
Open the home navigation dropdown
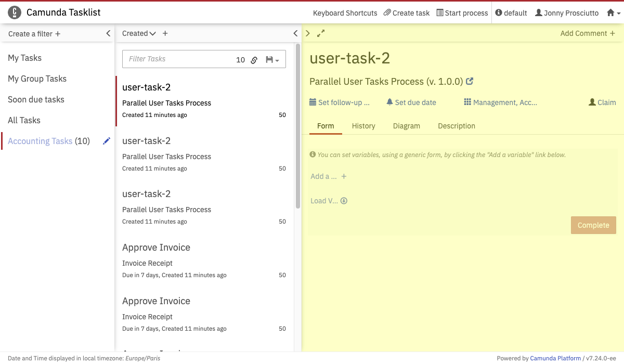614,13
